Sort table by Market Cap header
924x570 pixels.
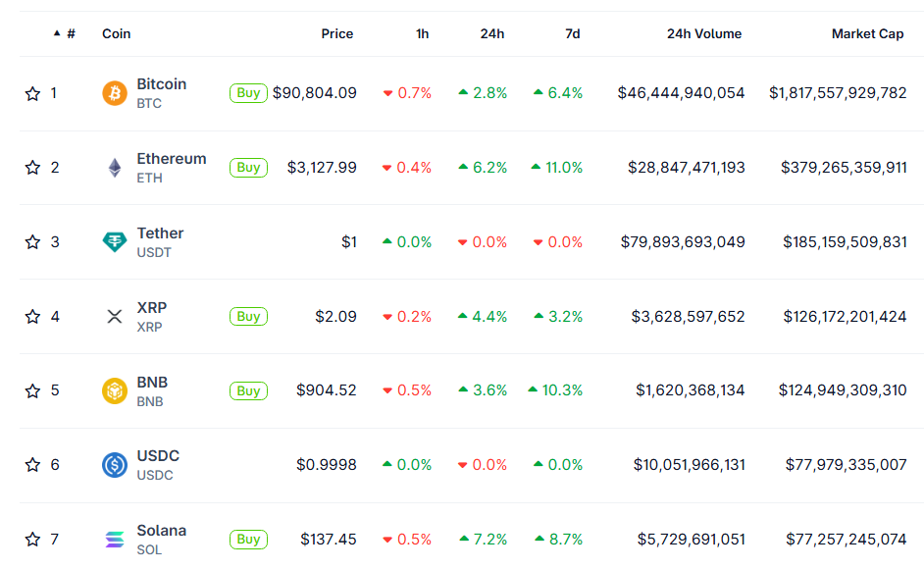point(867,33)
